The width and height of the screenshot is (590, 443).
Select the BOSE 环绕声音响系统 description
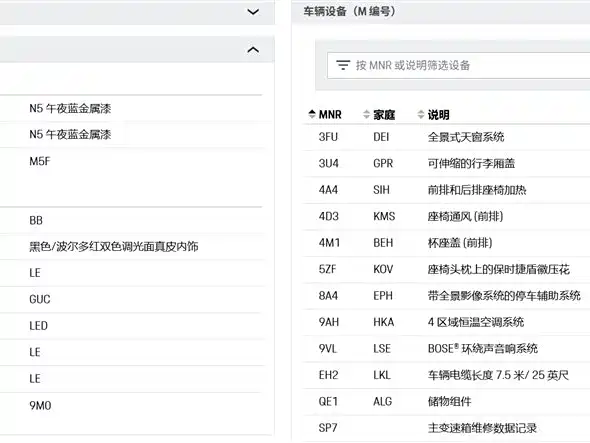point(483,349)
